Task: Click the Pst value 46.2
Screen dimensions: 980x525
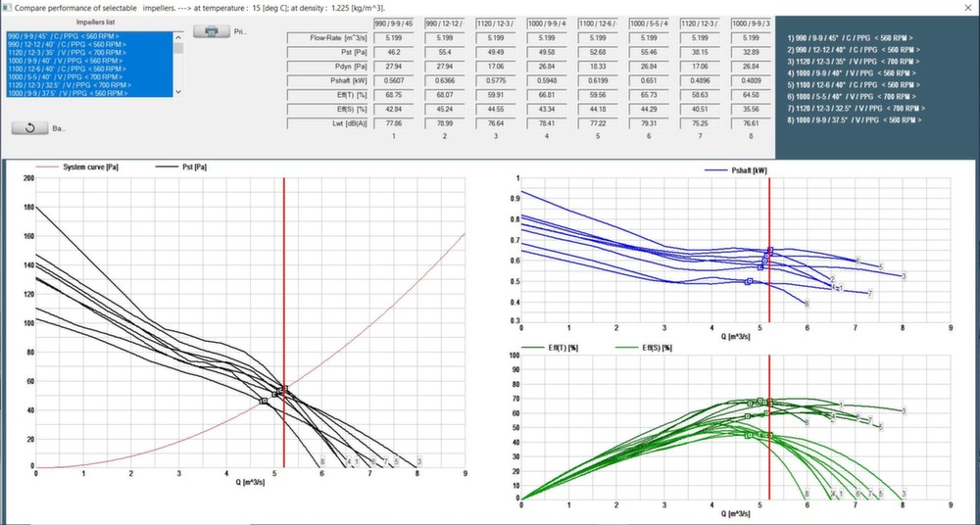Action: point(394,53)
